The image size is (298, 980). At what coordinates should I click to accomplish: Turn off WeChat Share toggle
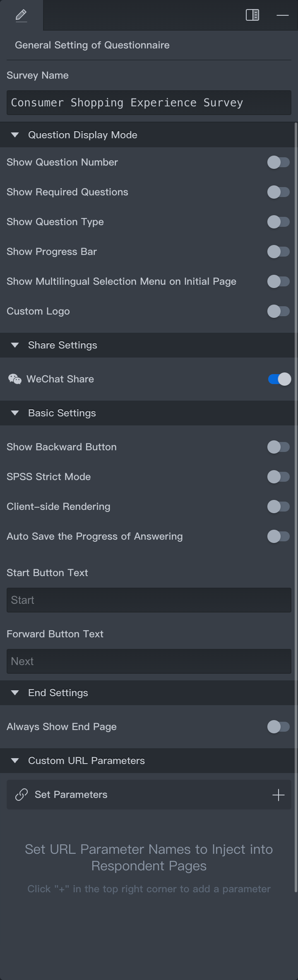[279, 379]
